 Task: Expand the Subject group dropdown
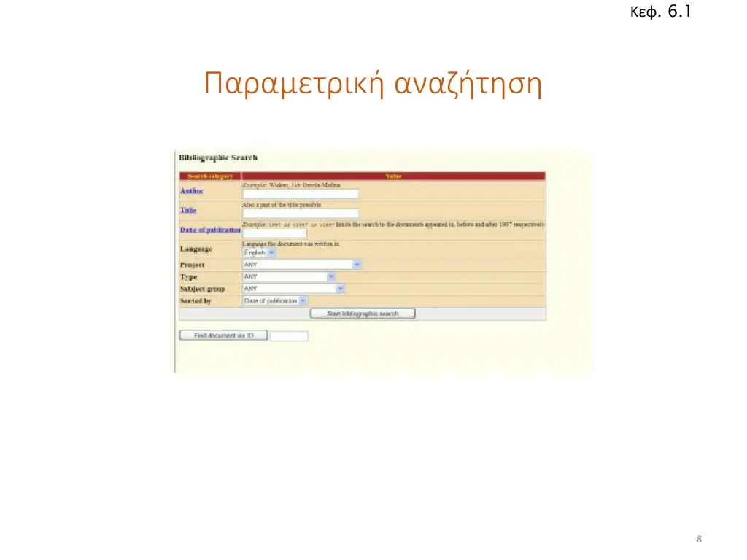coord(293,289)
